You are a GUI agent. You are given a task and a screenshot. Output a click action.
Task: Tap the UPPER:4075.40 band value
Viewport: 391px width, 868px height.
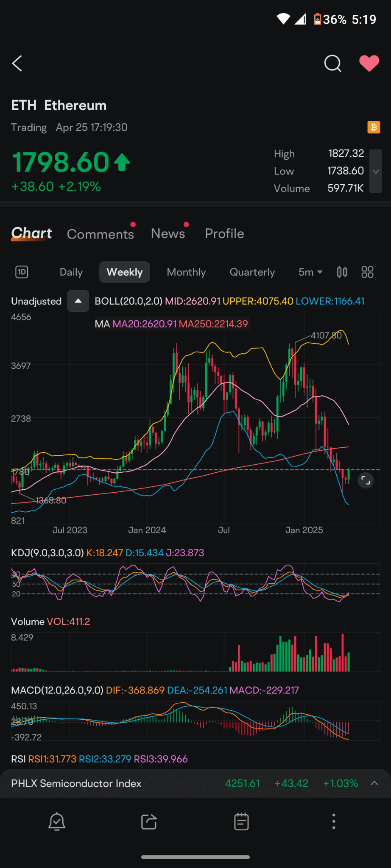click(x=258, y=301)
